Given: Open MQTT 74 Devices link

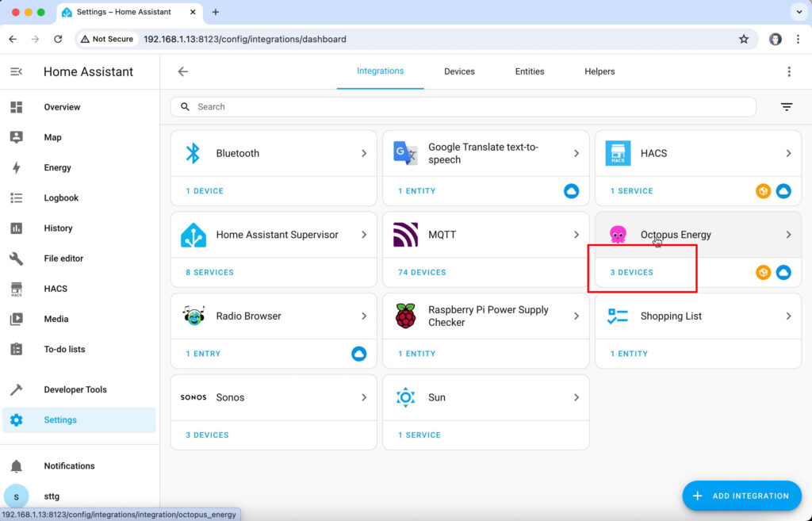Looking at the screenshot, I should coord(422,273).
